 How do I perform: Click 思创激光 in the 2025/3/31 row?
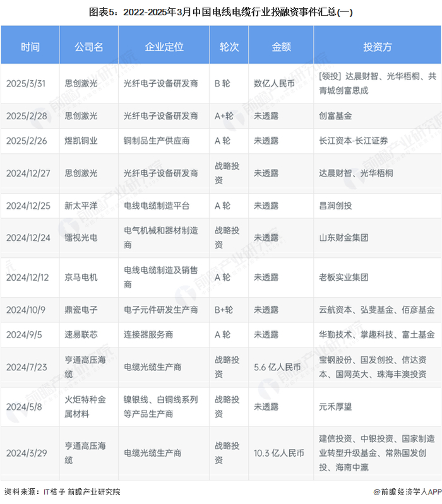pos(81,83)
